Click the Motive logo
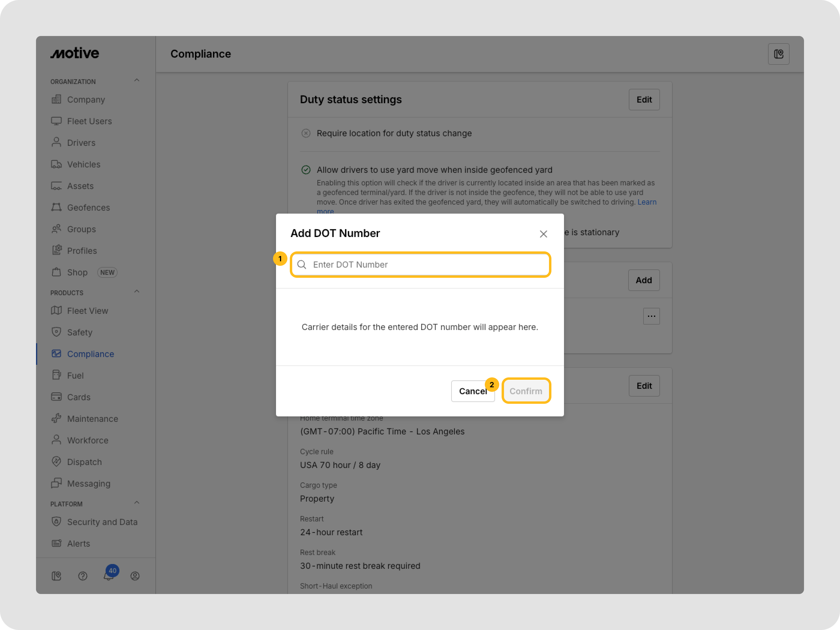The height and width of the screenshot is (630, 840). 75,53
